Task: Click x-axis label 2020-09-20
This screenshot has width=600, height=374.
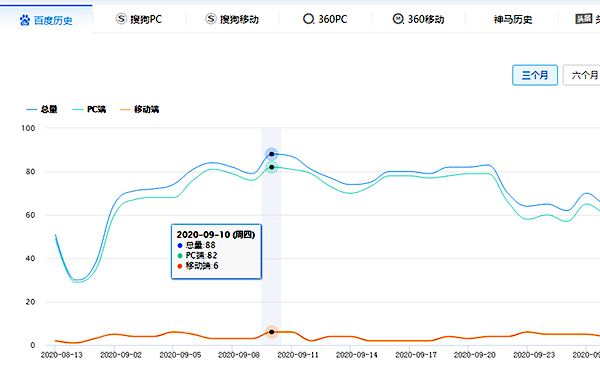Action: point(475,355)
